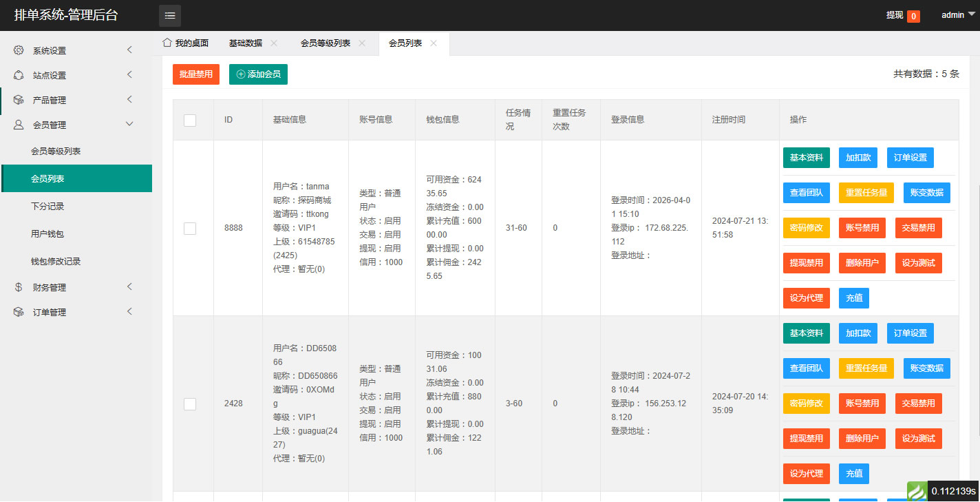
Task: Close the 会员等级列表 tab
Action: [x=362, y=43]
